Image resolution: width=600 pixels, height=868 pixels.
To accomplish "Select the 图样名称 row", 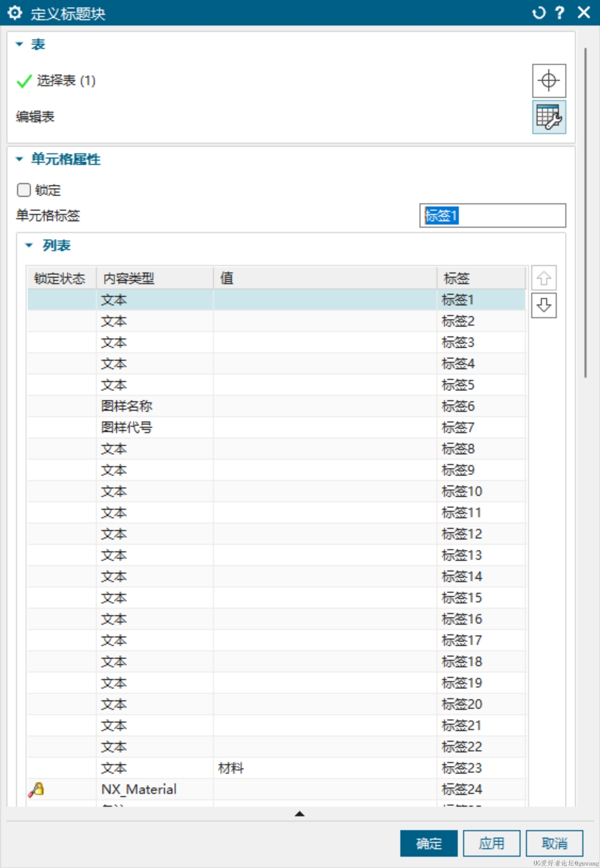I will 276,406.
